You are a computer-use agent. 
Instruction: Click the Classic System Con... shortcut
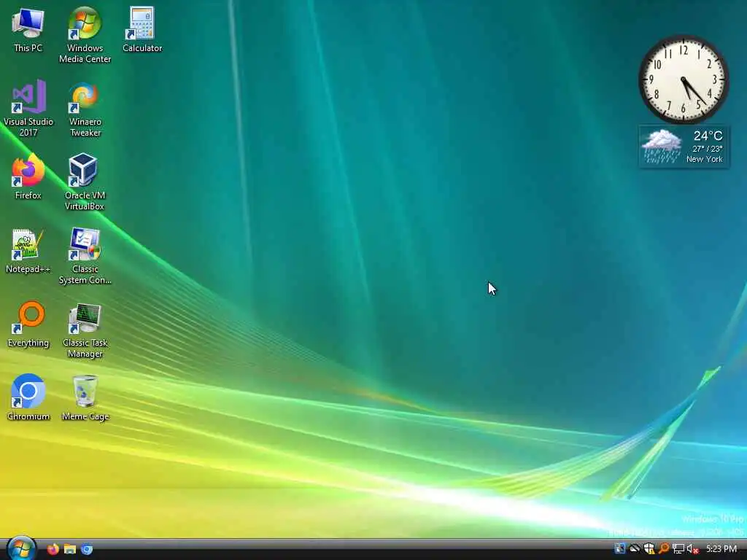coord(85,256)
